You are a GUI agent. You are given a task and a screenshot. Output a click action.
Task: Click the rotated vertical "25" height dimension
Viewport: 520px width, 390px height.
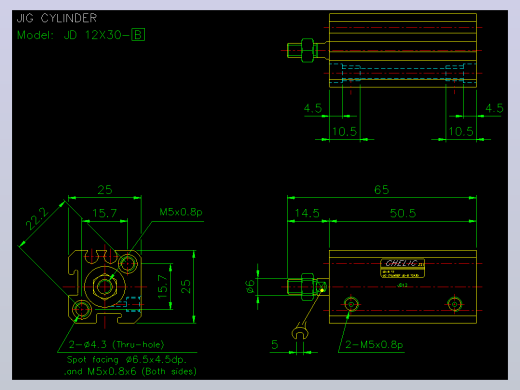186,286
